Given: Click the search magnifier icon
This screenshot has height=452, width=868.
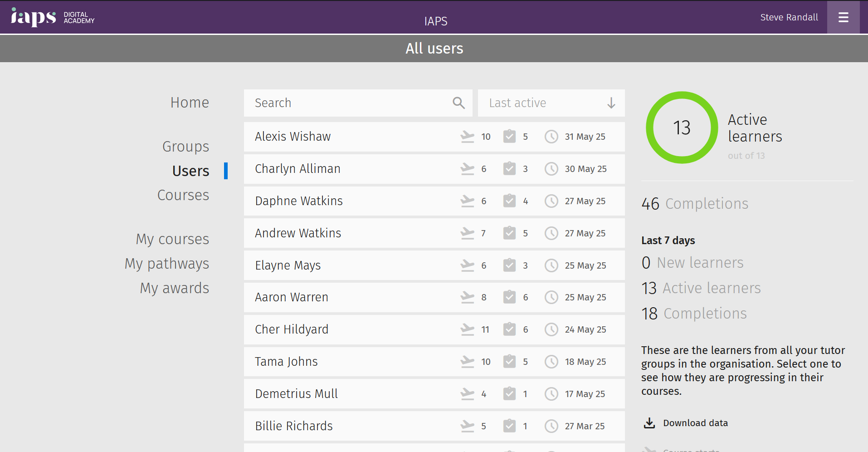Looking at the screenshot, I should tap(458, 103).
